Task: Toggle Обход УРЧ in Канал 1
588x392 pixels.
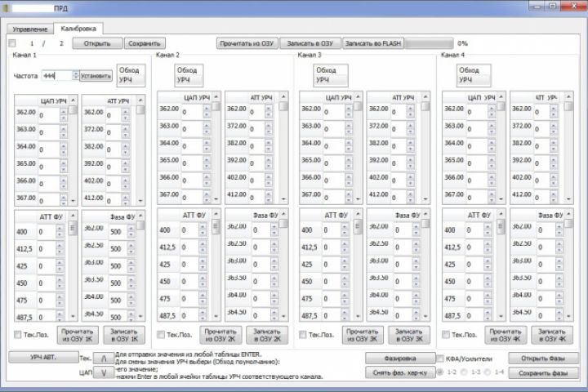Action: pos(131,75)
